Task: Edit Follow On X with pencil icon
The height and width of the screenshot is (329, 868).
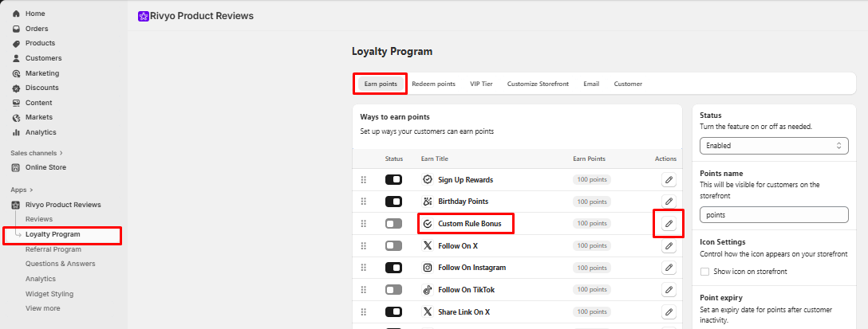Action: 669,245
